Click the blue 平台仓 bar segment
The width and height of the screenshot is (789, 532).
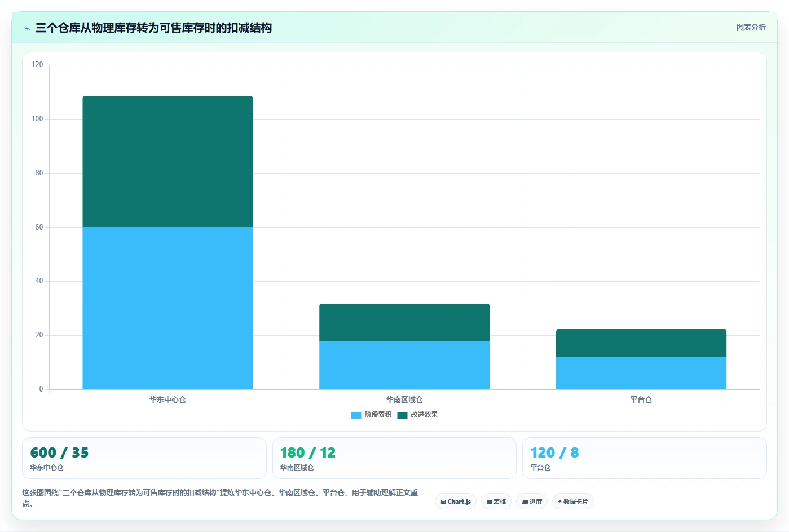coord(641,373)
